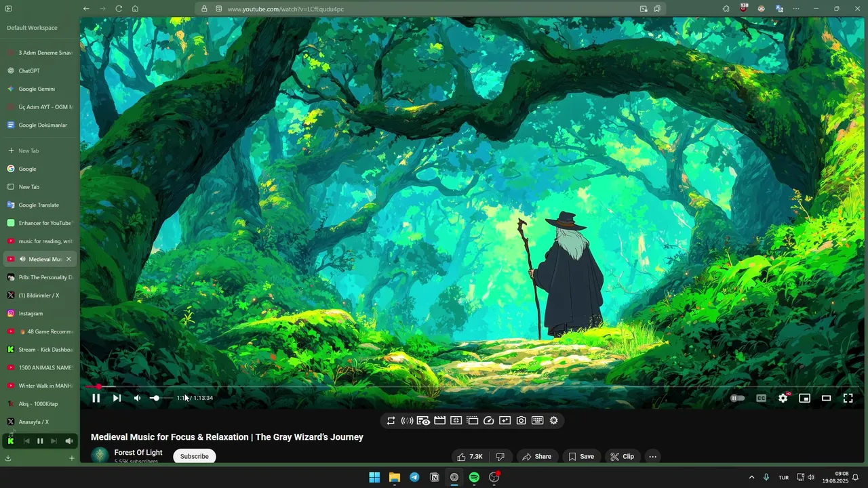
Task: Toggle closed captions (CC) button
Action: pyautogui.click(x=761, y=398)
